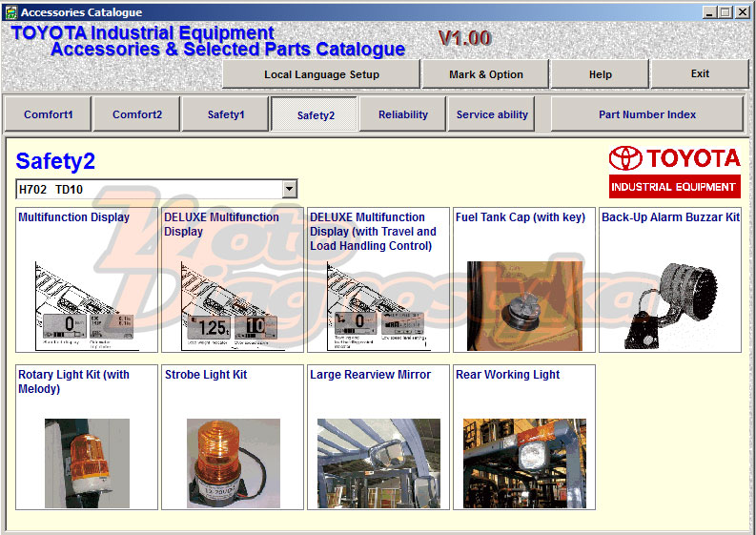Switch to the Comfort2 tab
Image resolution: width=756 pixels, height=535 pixels.
[x=137, y=114]
